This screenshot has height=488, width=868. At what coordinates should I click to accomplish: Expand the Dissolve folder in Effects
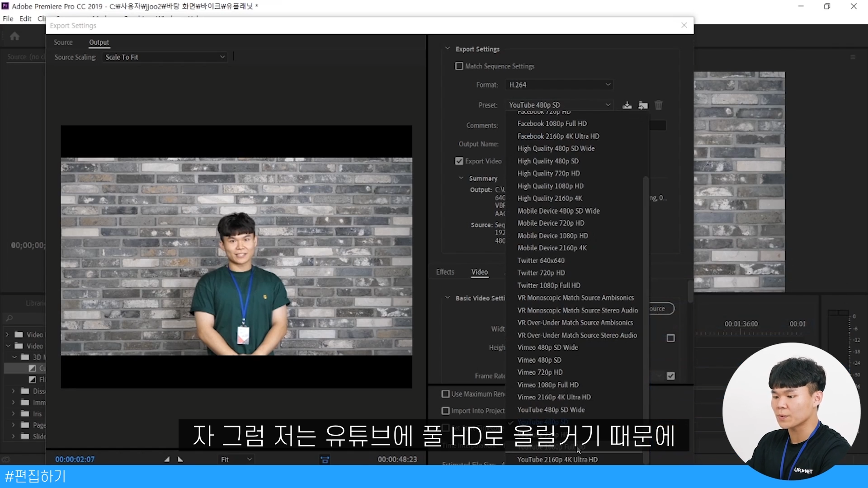tap(13, 391)
